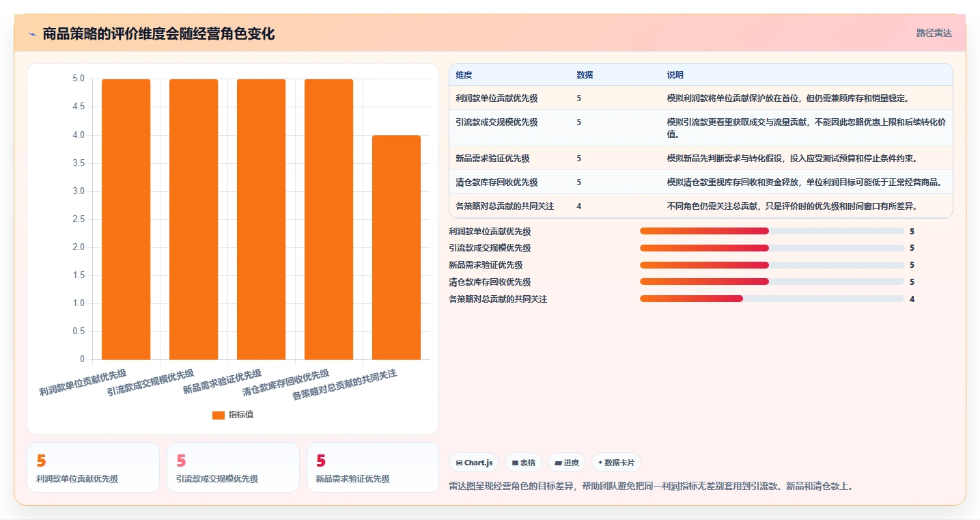Click the orange bar for 新品需求验证优先级

point(261,219)
